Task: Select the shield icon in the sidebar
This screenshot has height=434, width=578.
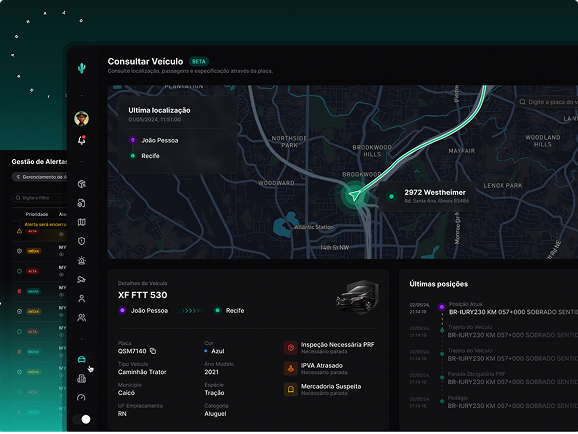Action: click(x=82, y=241)
